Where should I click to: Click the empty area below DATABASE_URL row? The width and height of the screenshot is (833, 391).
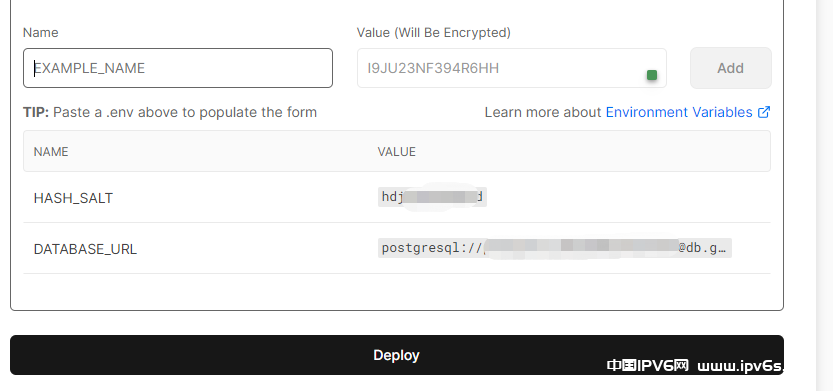(397, 291)
